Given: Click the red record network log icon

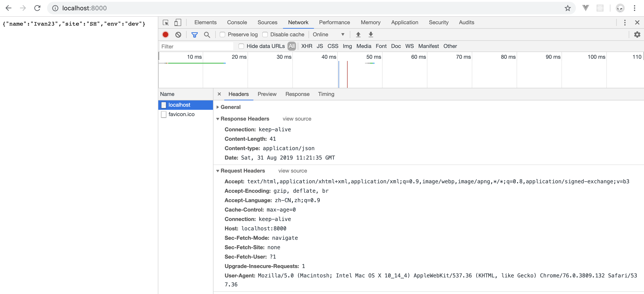Looking at the screenshot, I should [165, 35].
